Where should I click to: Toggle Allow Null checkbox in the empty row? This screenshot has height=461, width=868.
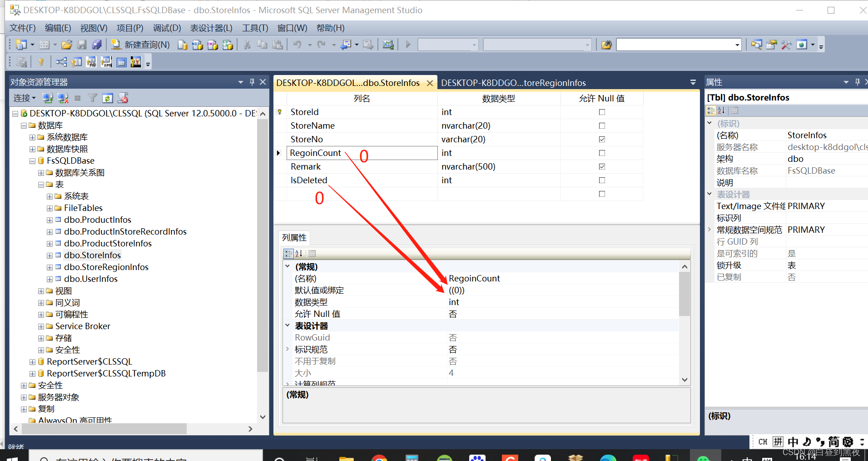(602, 194)
